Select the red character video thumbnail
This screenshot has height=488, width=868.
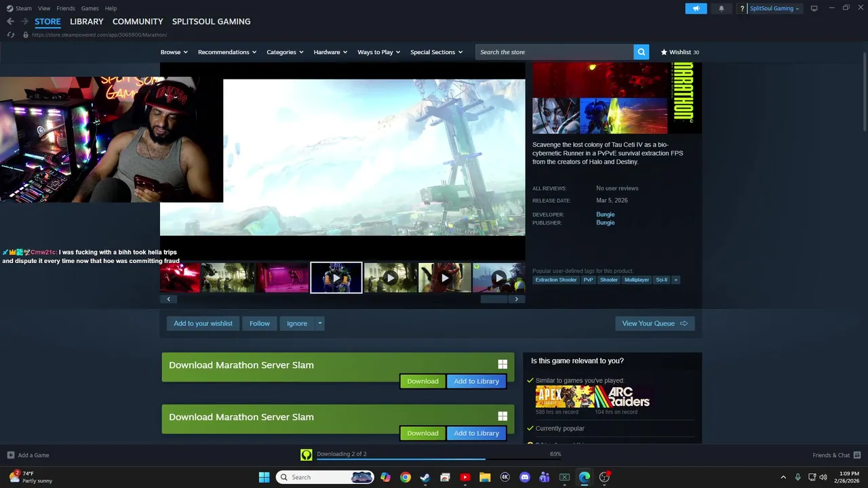coord(445,278)
